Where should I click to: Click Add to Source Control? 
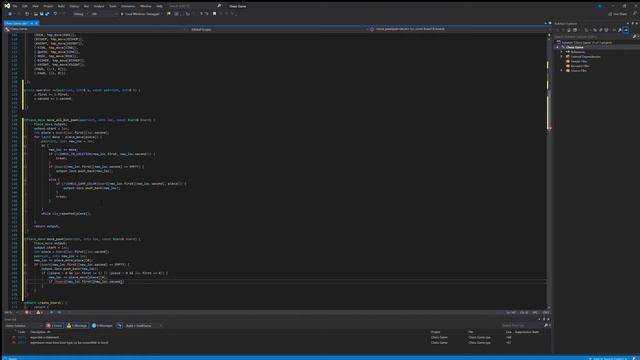[x=608, y=358]
